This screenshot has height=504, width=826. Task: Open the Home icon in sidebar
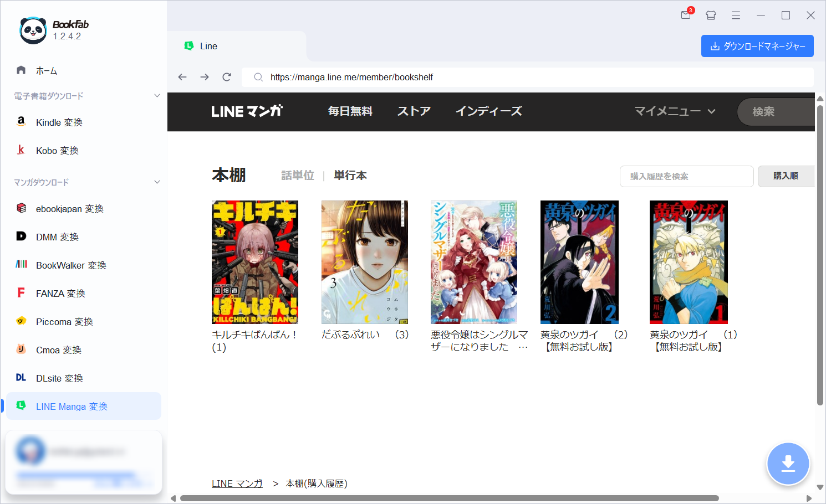(x=21, y=70)
